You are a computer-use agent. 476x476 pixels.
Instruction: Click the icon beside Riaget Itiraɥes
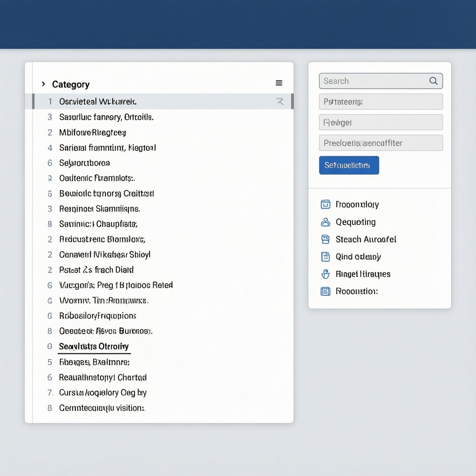[325, 274]
